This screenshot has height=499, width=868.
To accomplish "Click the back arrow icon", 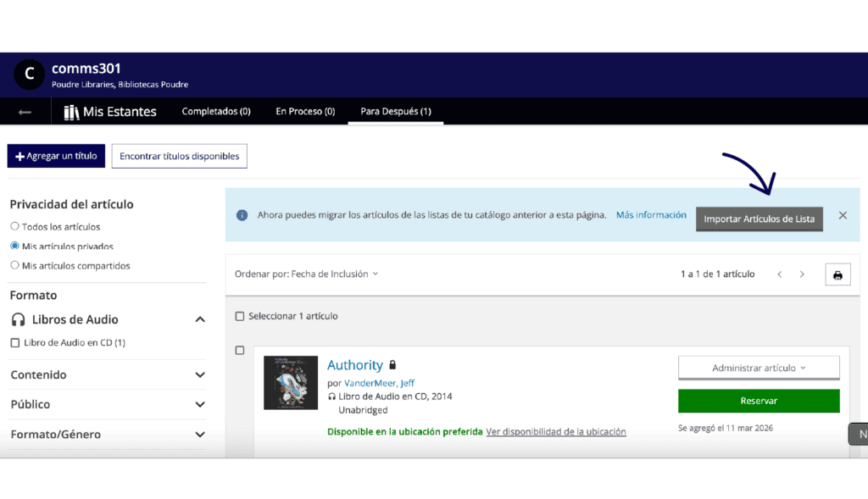I will tap(25, 112).
